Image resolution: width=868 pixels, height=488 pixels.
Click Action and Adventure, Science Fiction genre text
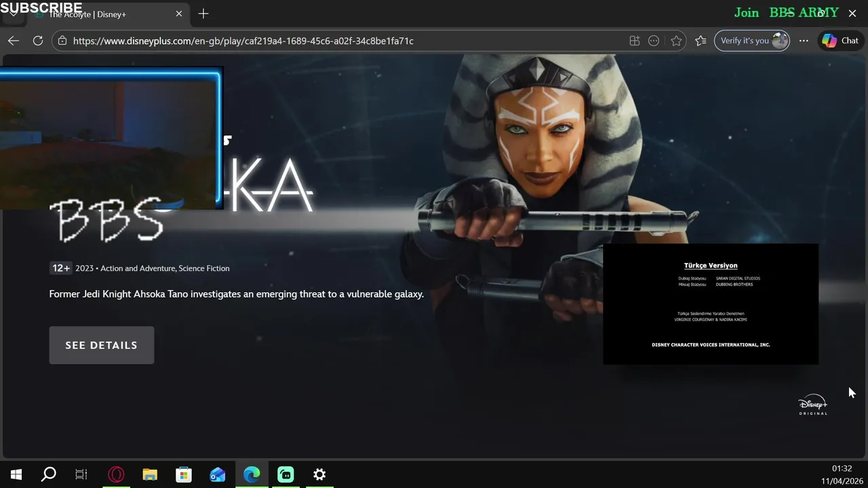[165, 268]
